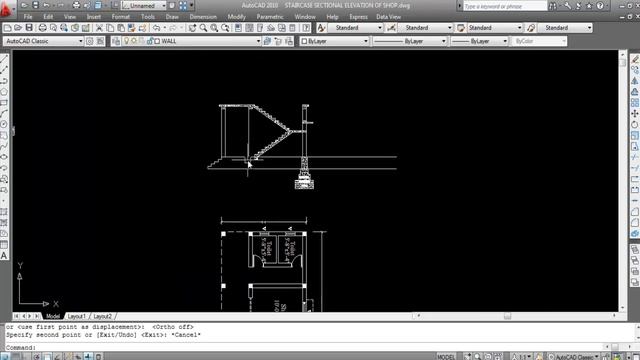640x360 pixels.
Task: Click Save icon in Standard toolbar
Action: (29, 28)
